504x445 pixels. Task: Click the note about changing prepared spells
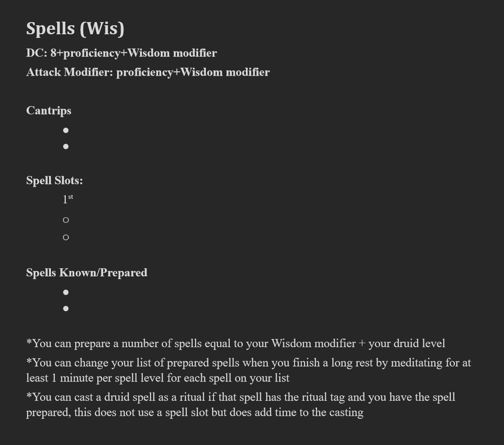coord(249,362)
